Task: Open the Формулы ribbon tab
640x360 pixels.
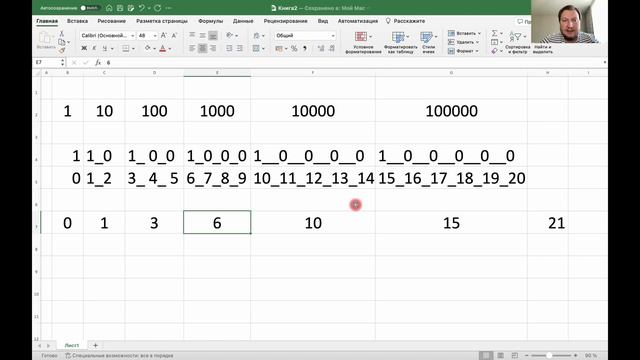Action: 211,21
